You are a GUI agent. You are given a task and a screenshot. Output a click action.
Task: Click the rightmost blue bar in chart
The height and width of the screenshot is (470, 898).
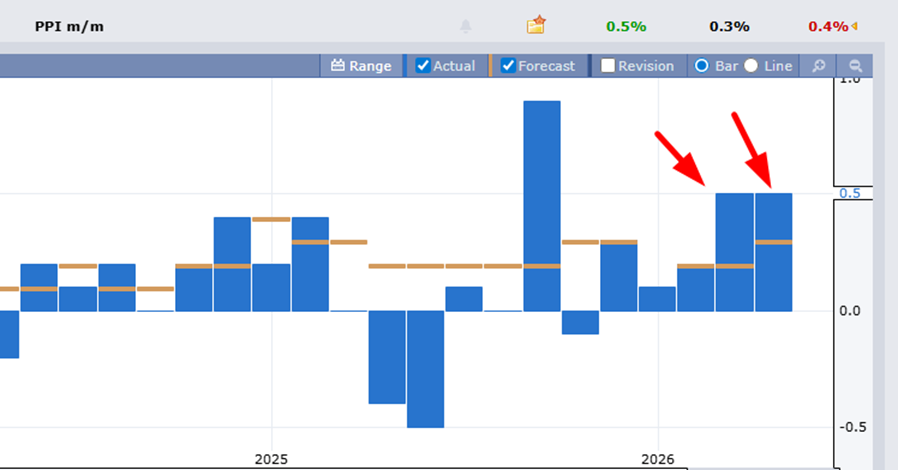773,251
